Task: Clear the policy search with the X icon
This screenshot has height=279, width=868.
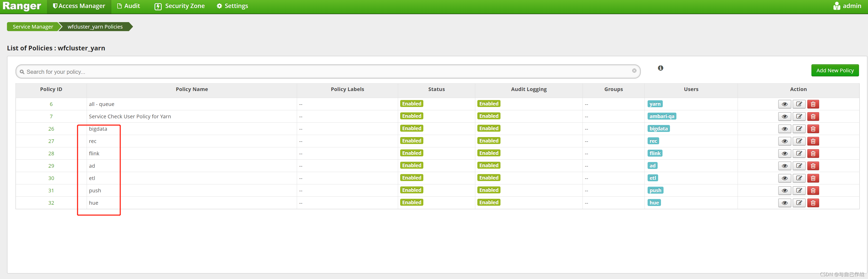Action: (x=634, y=71)
